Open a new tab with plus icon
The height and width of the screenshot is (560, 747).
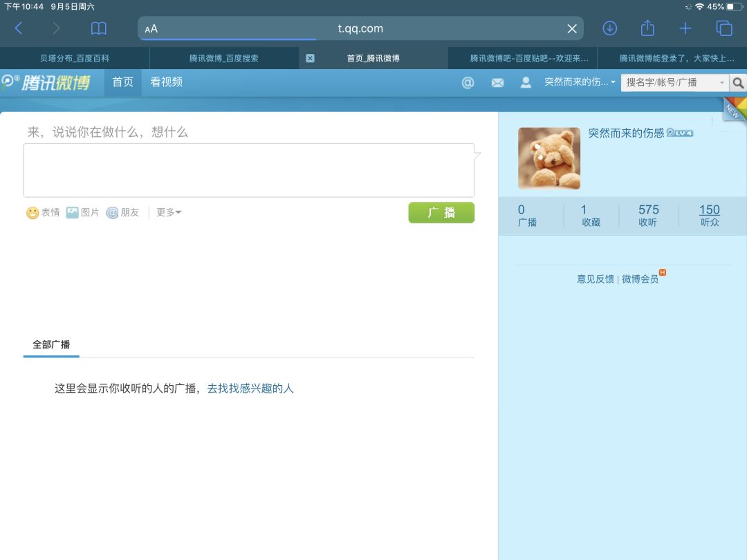pyautogui.click(x=685, y=28)
